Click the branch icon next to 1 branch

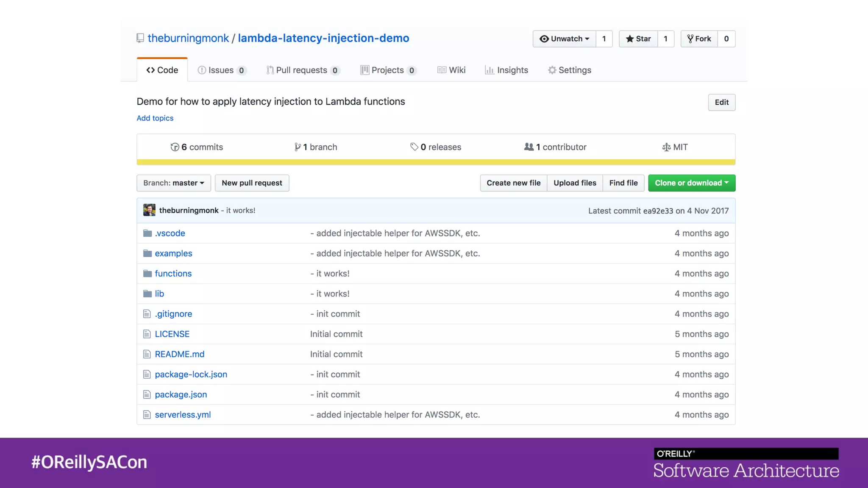click(298, 147)
